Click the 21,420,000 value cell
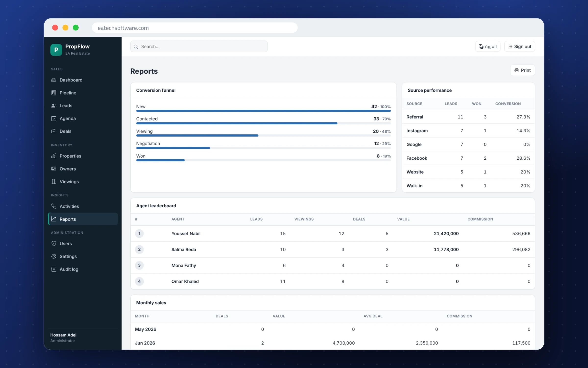 tap(446, 234)
